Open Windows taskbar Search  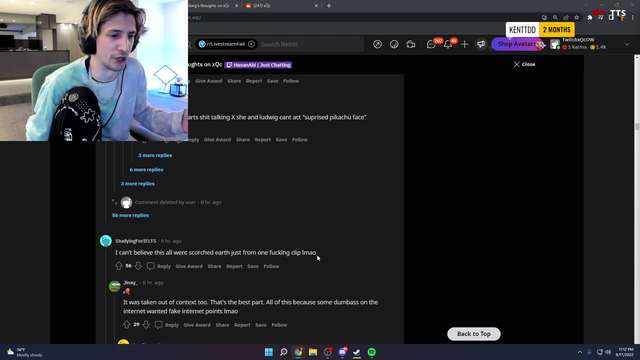pos(284,352)
